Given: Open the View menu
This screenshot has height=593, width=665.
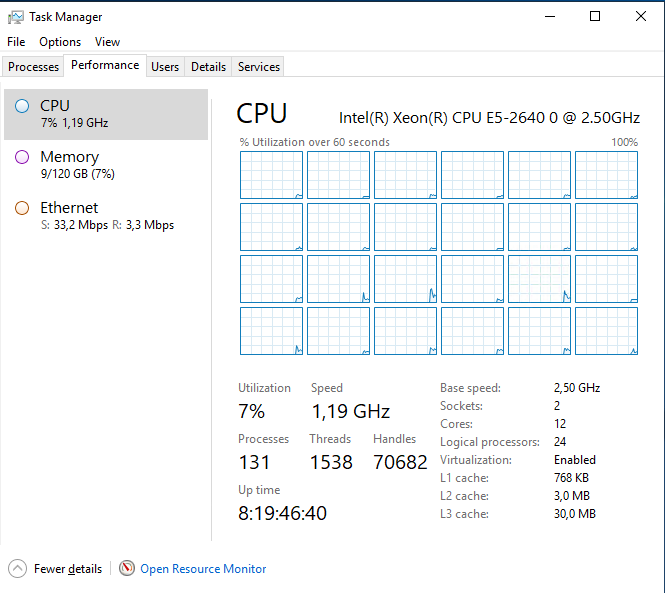Looking at the screenshot, I should pos(107,42).
